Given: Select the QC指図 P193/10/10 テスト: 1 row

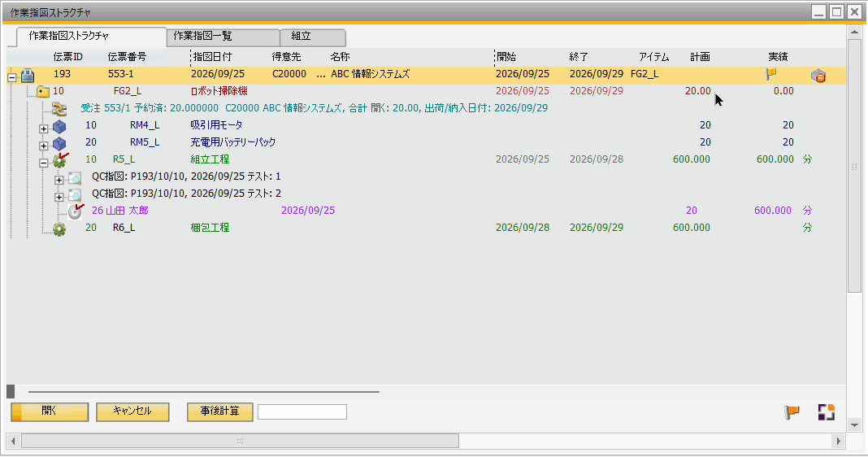Looking at the screenshot, I should click(x=426, y=176).
